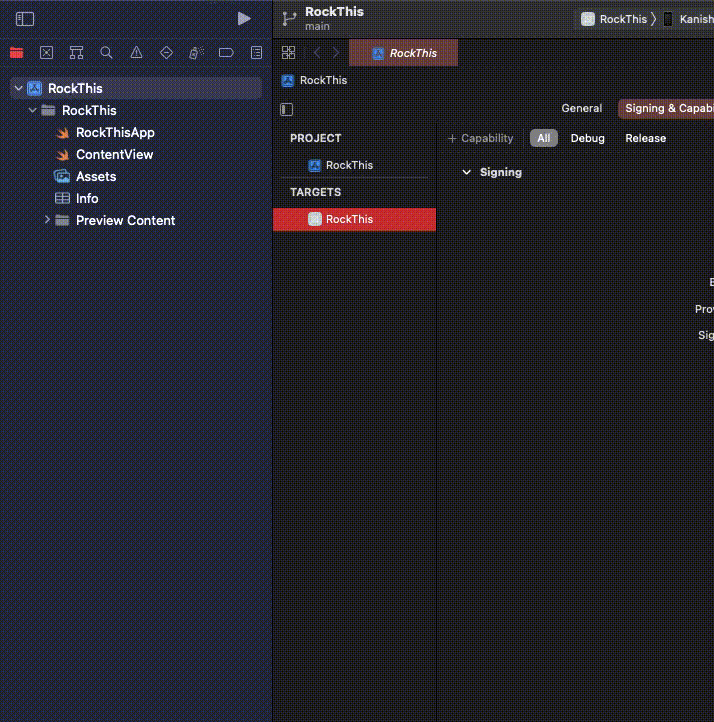Screen dimensions: 714x722
Task: Open the Issue navigator warning icon
Action: pyautogui.click(x=136, y=53)
